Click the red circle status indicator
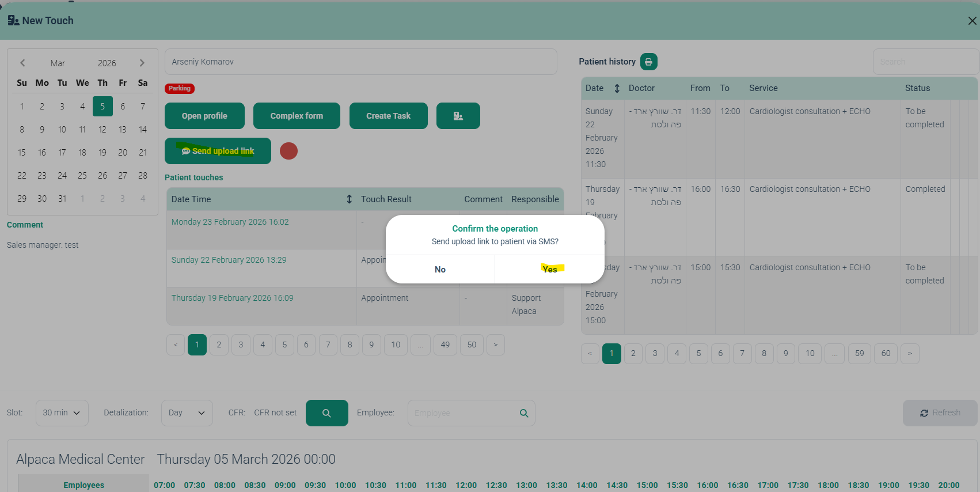This screenshot has height=492, width=980. 288,151
